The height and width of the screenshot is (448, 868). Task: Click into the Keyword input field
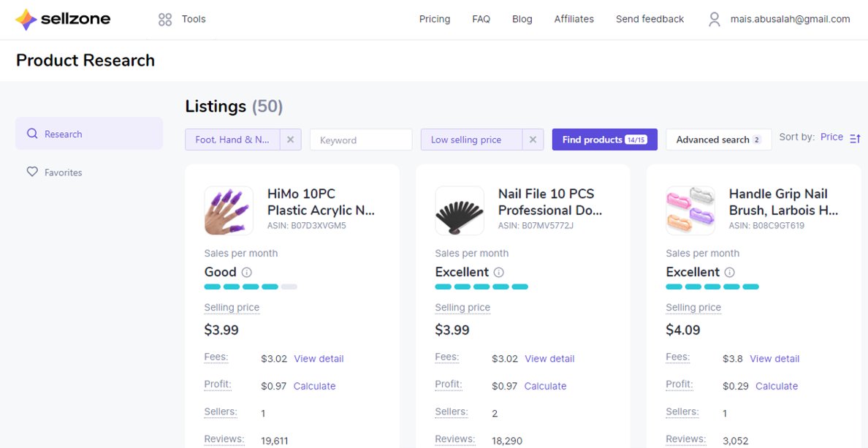click(361, 140)
